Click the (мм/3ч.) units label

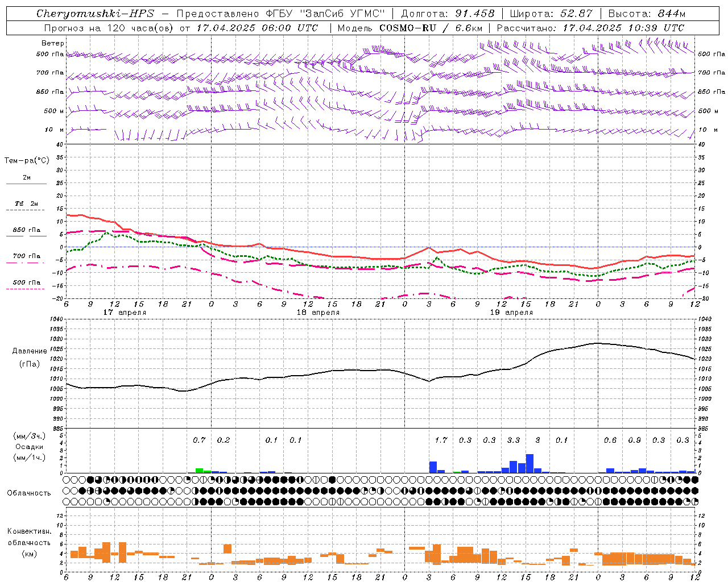30,436
